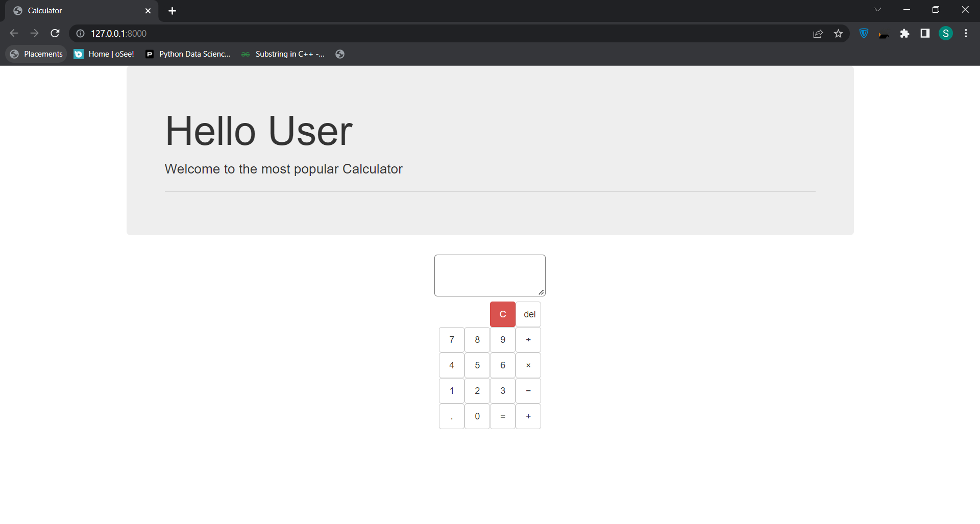Click the browser profile avatar icon
The image size is (980, 524).
click(946, 33)
